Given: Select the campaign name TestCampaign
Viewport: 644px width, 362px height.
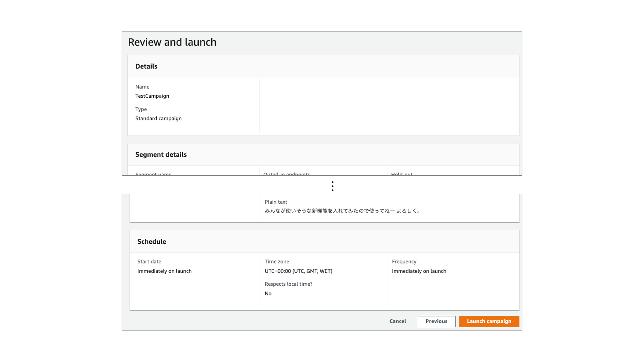Looking at the screenshot, I should (x=152, y=96).
